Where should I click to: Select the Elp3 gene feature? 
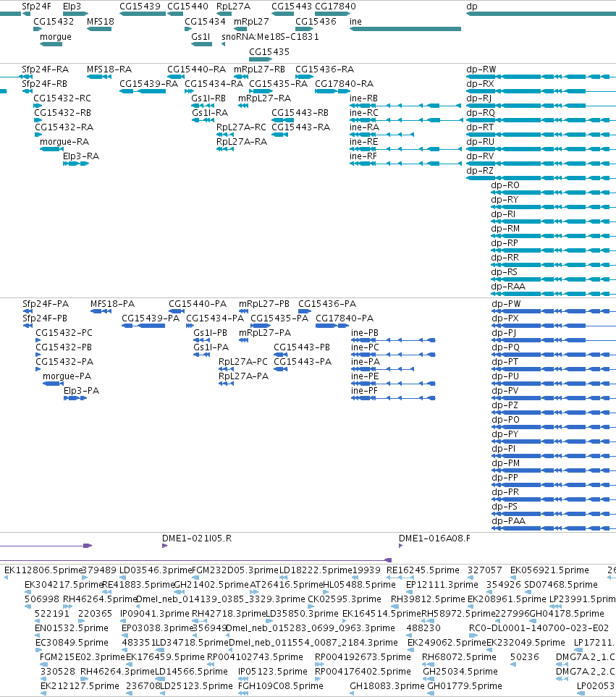coord(75,14)
